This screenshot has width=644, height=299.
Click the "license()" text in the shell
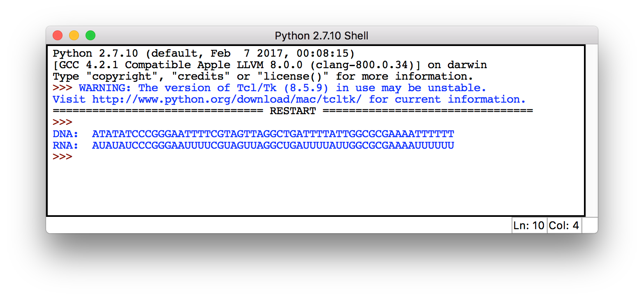click(293, 76)
